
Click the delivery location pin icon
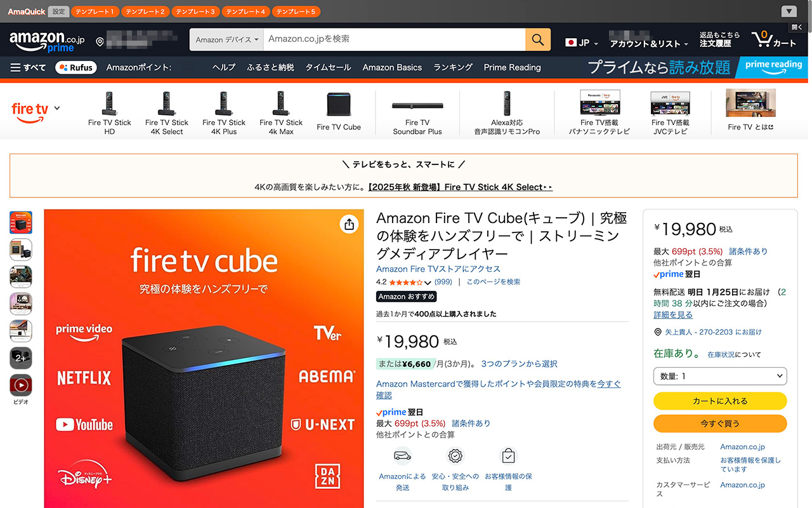[x=100, y=42]
